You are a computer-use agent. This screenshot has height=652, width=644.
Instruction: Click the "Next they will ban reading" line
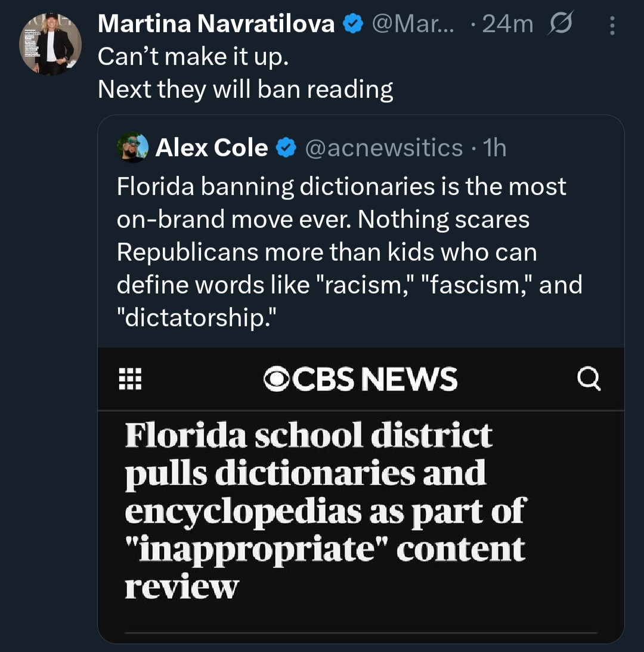point(245,89)
